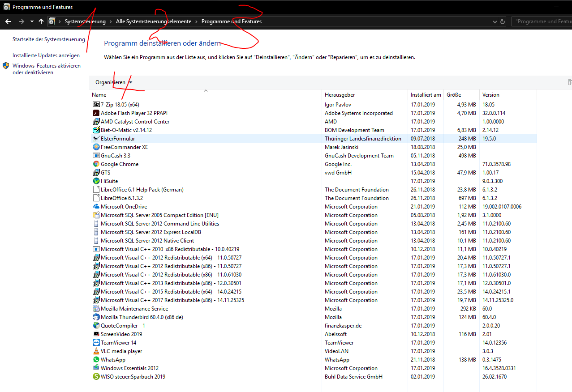Click the Google Chrome icon
Image resolution: width=572 pixels, height=392 pixels.
pos(96,164)
